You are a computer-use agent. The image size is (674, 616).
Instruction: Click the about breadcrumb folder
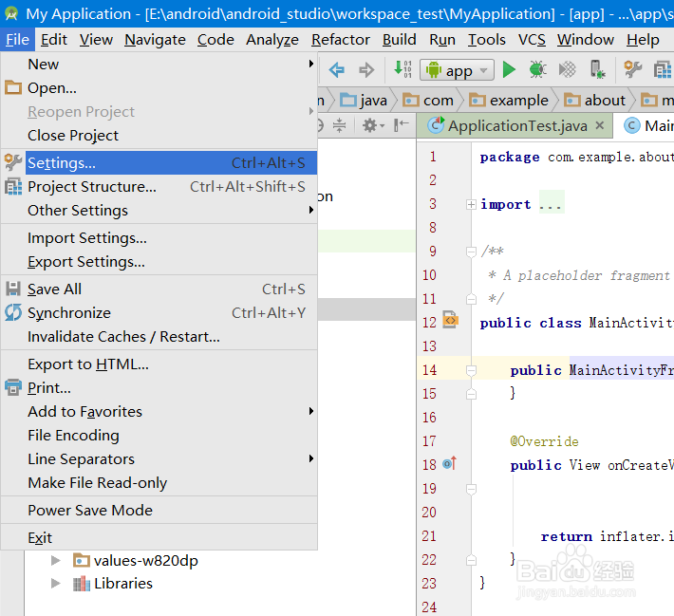(x=594, y=101)
